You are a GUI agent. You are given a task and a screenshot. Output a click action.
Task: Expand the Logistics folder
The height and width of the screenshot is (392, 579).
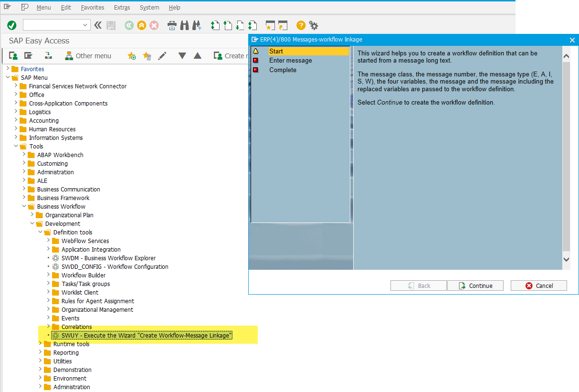pos(16,112)
